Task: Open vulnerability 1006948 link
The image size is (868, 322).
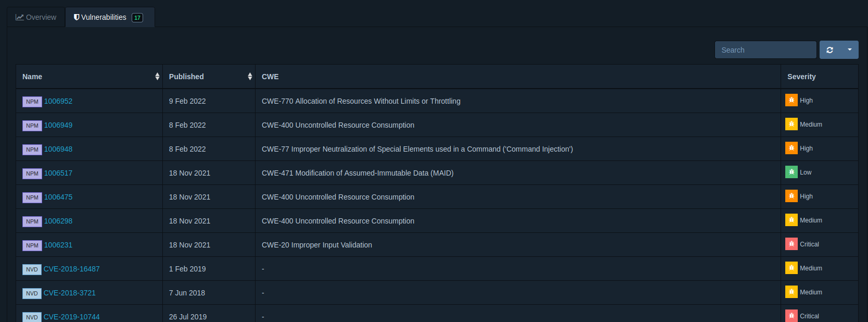Action: coord(58,149)
